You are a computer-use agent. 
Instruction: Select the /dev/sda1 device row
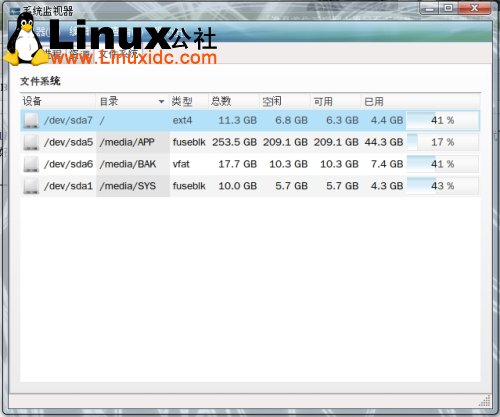[x=250, y=186]
